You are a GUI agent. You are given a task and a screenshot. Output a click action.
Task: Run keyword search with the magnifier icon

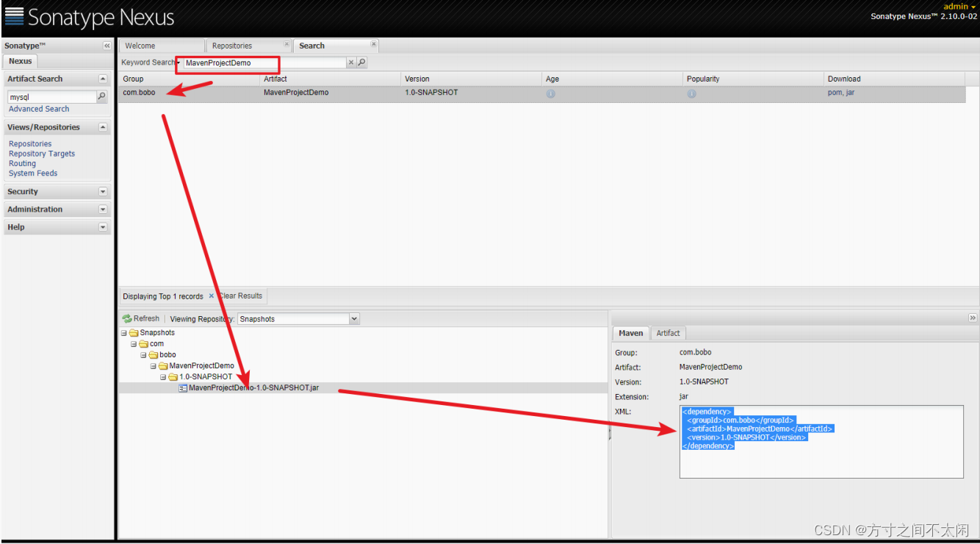(x=361, y=62)
